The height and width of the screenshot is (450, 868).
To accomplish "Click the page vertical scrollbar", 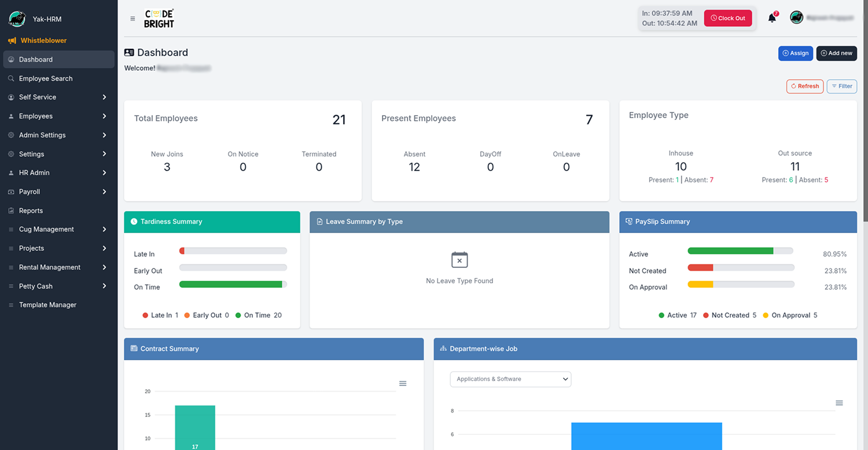I will (x=865, y=116).
